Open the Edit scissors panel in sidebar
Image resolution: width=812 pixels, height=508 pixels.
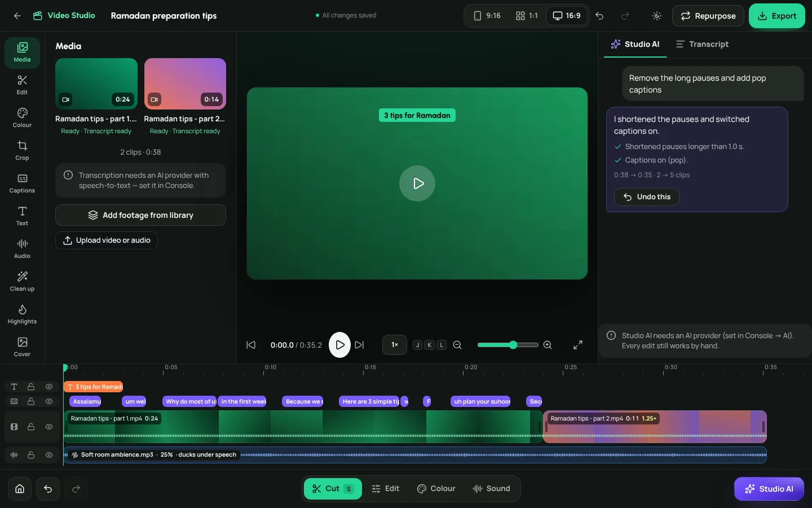(x=22, y=85)
